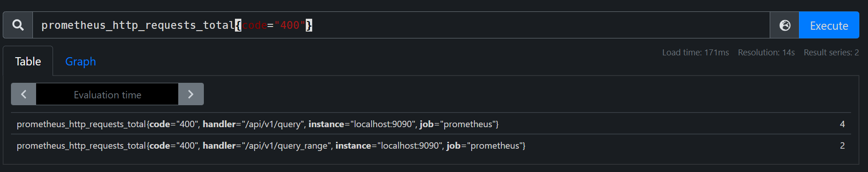Click the Result series: 2 indicator

coord(831,53)
